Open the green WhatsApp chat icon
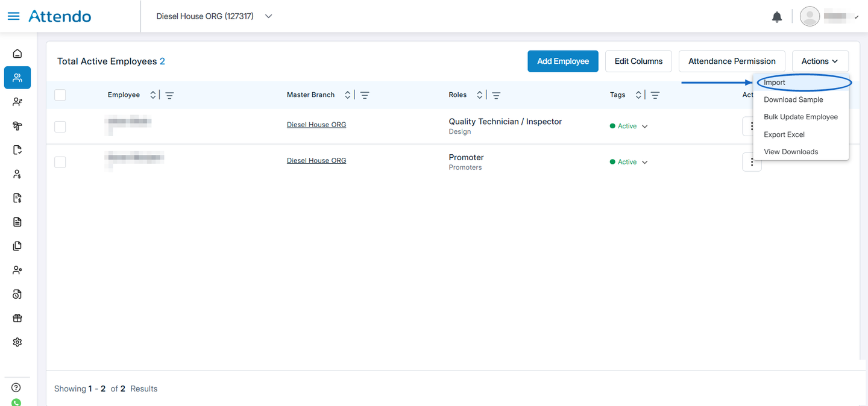Viewport: 868px width, 406px height. coord(16,402)
